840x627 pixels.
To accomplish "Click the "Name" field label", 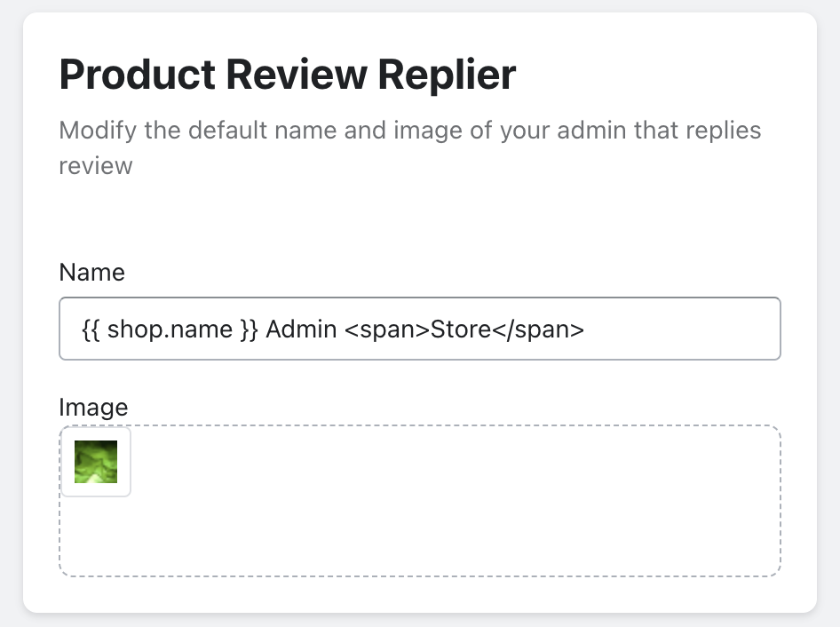I will pos(91,272).
